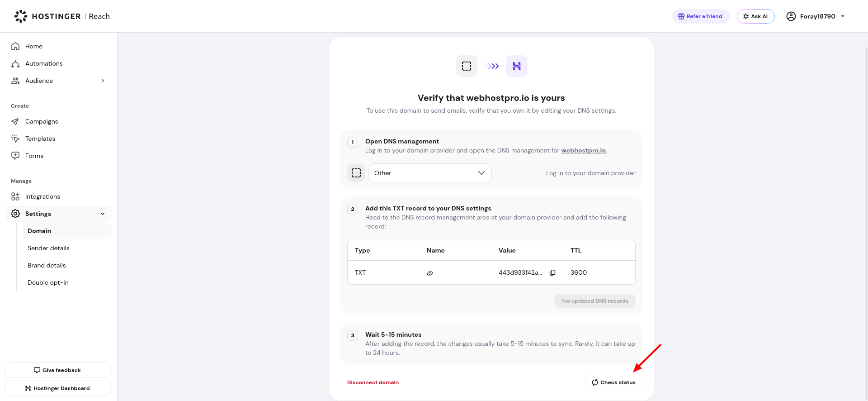
Task: Click the Campaigns paper plane icon
Action: [15, 121]
